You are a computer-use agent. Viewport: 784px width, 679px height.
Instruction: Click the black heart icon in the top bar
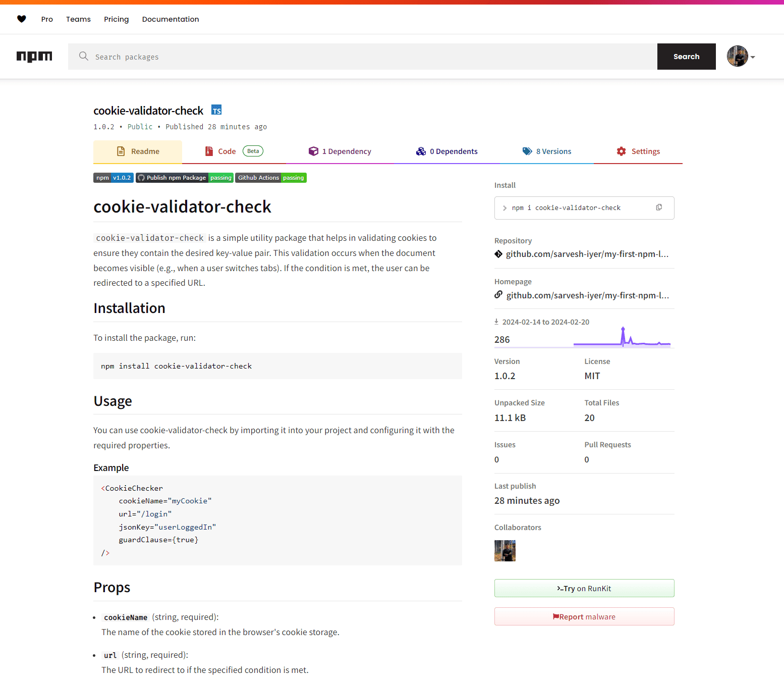(22, 19)
